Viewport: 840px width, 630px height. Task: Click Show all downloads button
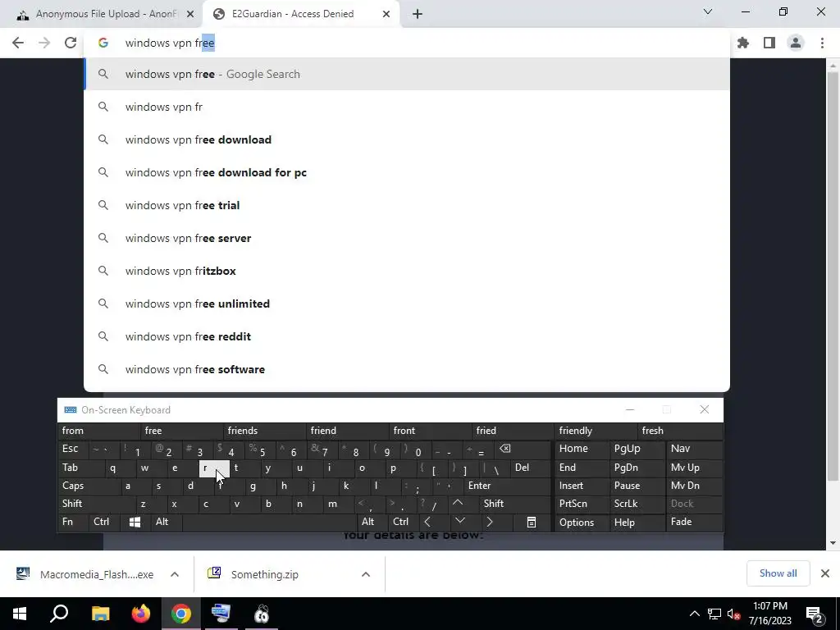coord(778,573)
